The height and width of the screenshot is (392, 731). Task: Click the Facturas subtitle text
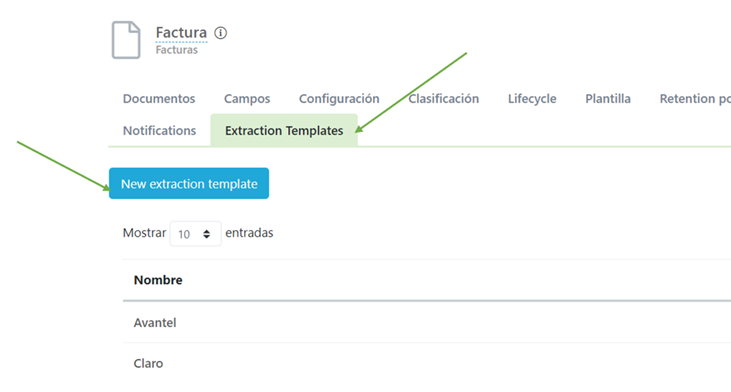pyautogui.click(x=177, y=50)
